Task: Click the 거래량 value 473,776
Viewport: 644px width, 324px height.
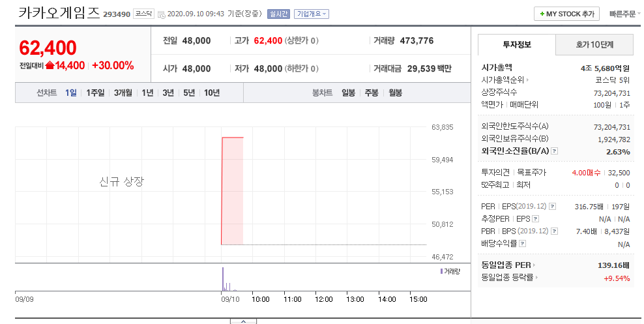Action: pos(417,40)
